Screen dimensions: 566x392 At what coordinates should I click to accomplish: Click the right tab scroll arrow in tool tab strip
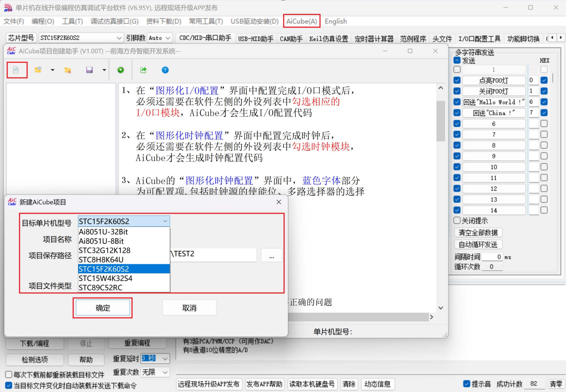tap(561, 38)
